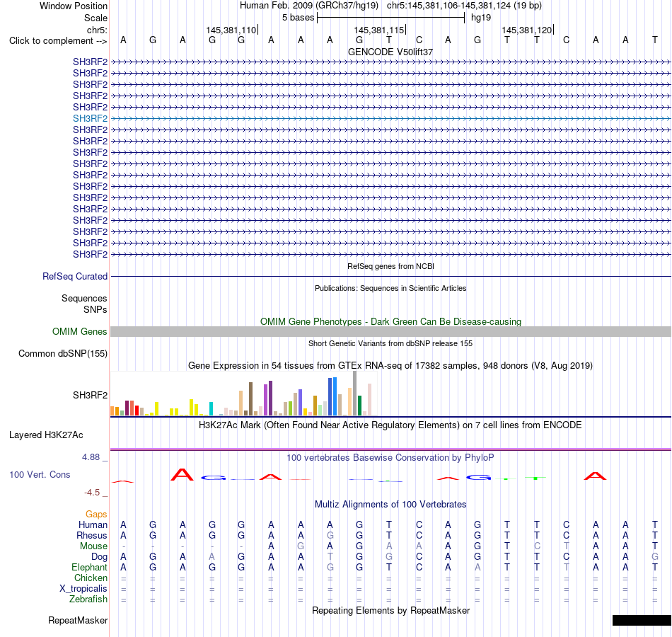
Task: Click the hg19 label next to scale bar
Action: point(481,18)
